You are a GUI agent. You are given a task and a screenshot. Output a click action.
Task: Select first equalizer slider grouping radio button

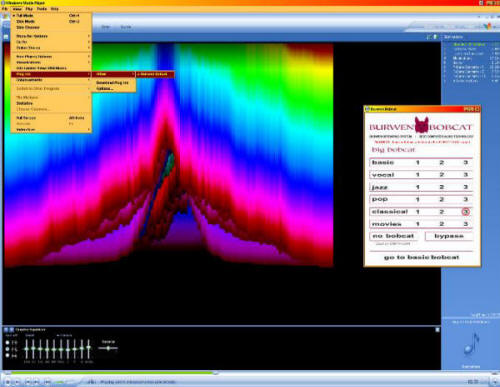pyautogui.click(x=7, y=343)
